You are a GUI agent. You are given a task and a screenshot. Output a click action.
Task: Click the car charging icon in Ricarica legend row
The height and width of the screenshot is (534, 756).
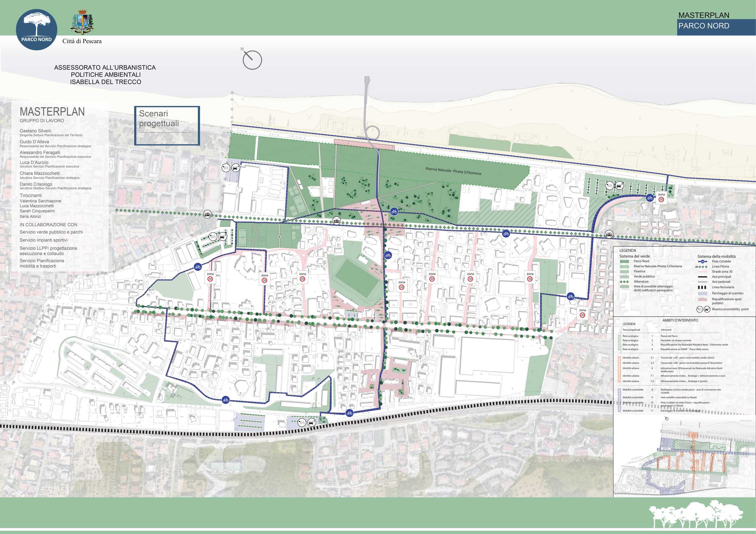[x=707, y=309]
